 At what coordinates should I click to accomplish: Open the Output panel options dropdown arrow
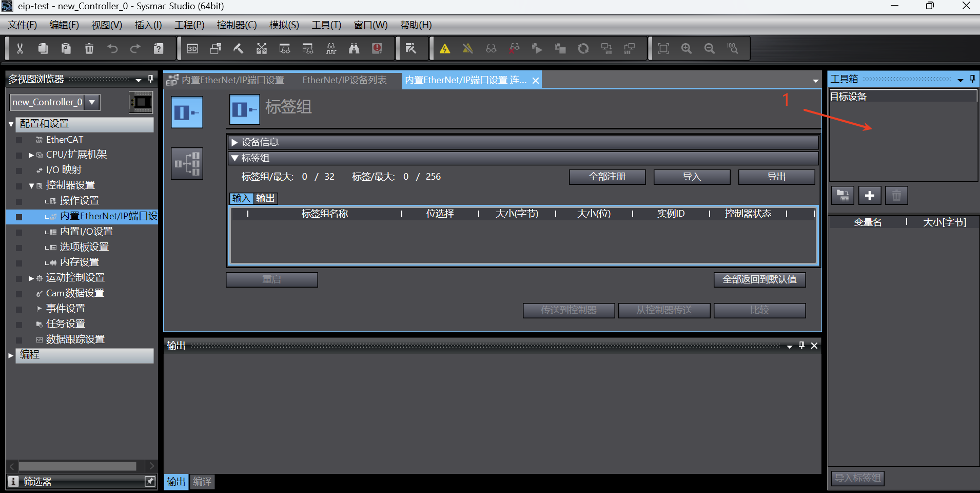tap(789, 346)
